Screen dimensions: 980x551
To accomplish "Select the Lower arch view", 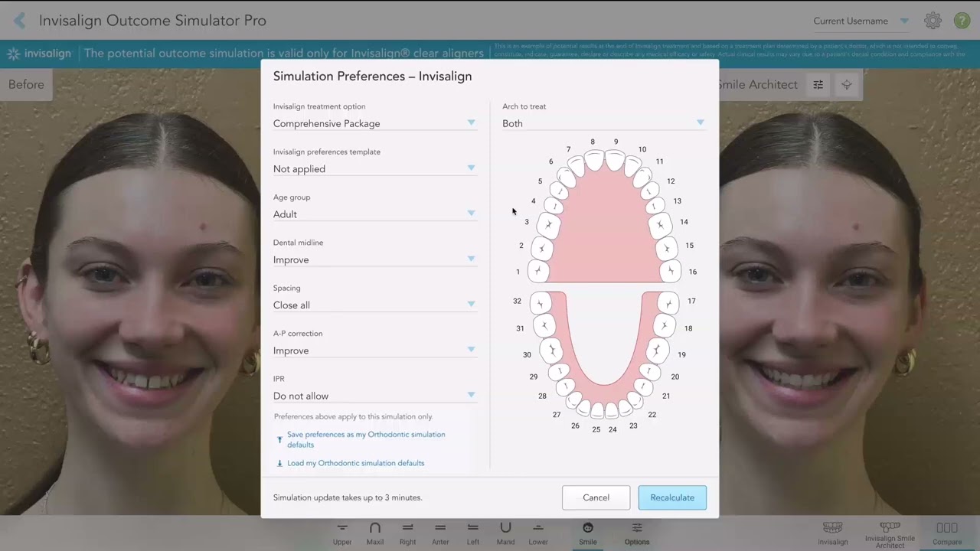I will coord(538,533).
